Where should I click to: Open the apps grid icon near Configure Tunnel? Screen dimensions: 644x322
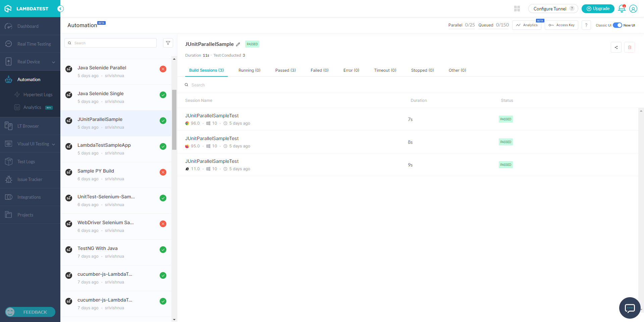click(x=517, y=8)
